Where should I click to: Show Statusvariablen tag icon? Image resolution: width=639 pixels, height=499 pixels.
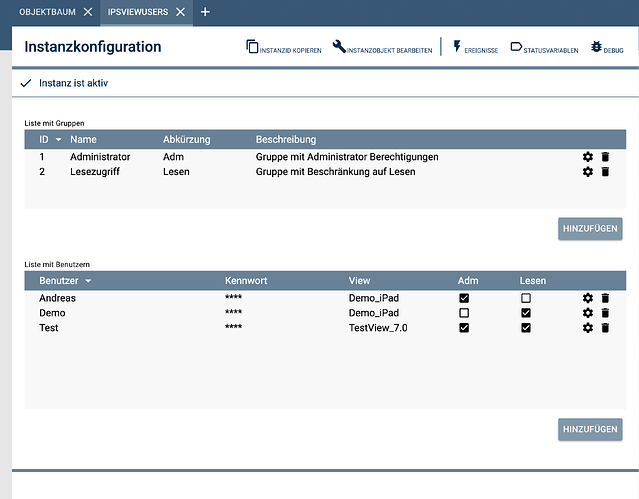[x=544, y=47]
